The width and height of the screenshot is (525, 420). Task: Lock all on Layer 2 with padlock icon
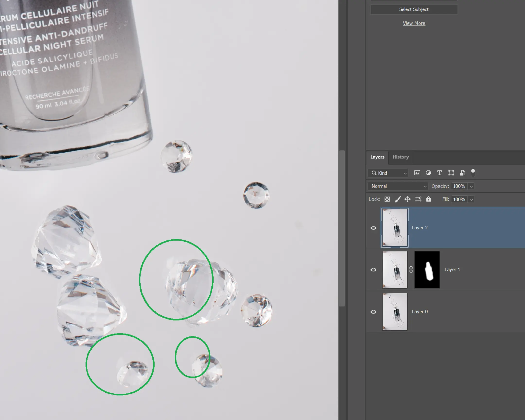428,199
